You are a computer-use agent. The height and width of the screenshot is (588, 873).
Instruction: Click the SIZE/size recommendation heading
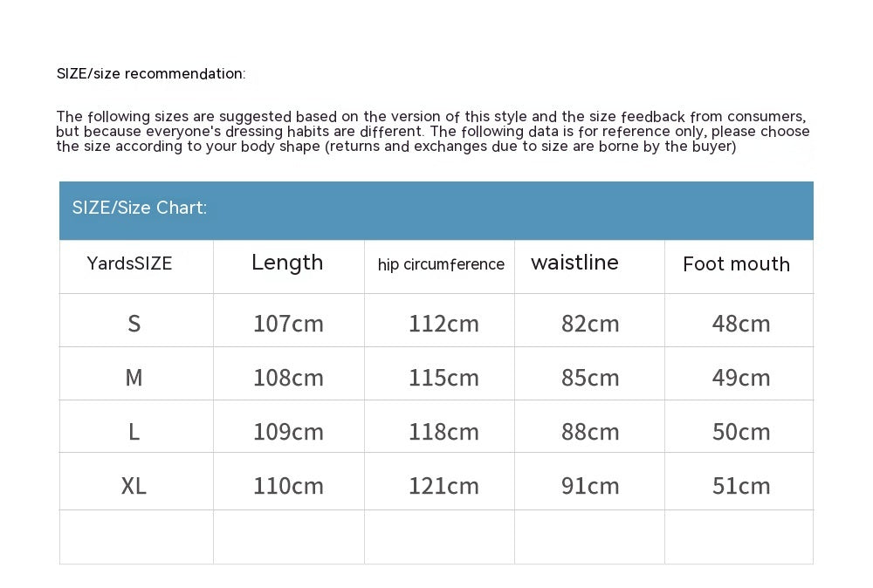(x=151, y=74)
